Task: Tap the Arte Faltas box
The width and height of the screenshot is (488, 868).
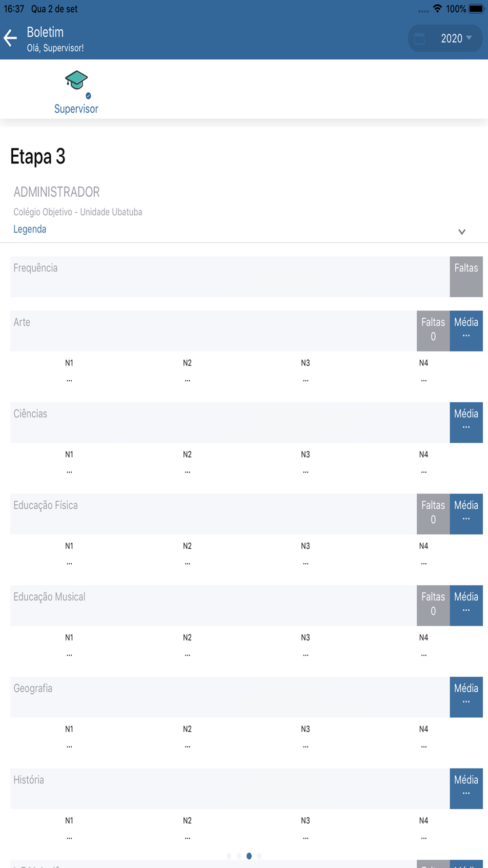Action: click(x=433, y=331)
